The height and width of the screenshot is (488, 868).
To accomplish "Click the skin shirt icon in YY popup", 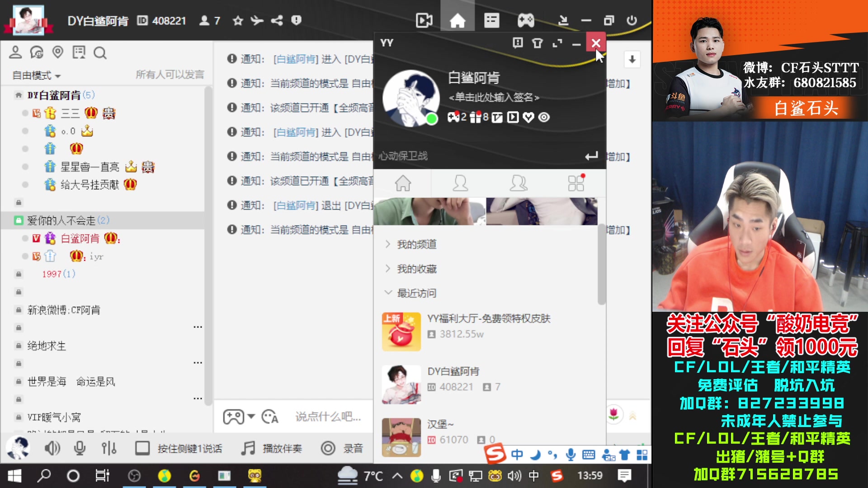I will (x=537, y=43).
